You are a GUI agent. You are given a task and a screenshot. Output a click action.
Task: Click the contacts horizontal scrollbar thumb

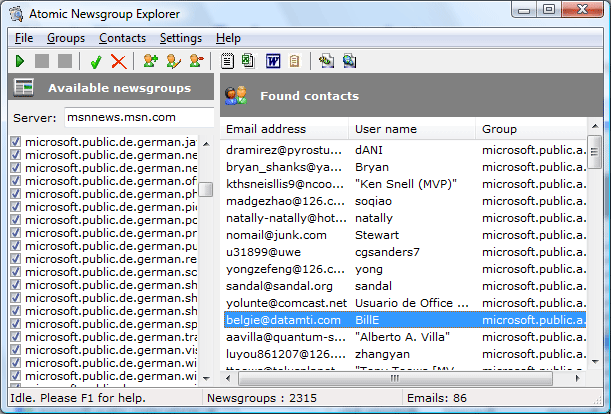click(395, 378)
